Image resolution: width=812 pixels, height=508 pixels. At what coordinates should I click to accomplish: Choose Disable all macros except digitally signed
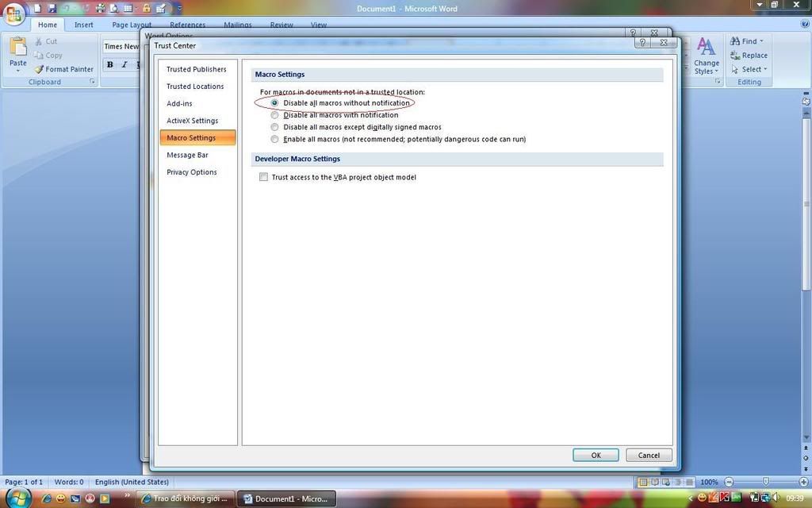(x=275, y=127)
